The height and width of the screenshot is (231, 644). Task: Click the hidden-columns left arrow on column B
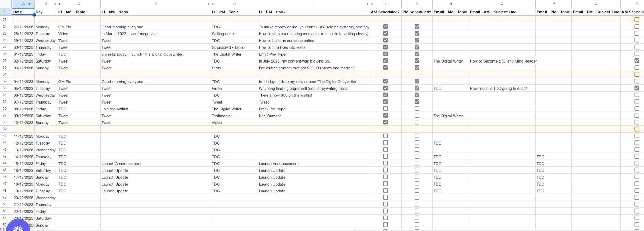pyautogui.click(x=55, y=4)
